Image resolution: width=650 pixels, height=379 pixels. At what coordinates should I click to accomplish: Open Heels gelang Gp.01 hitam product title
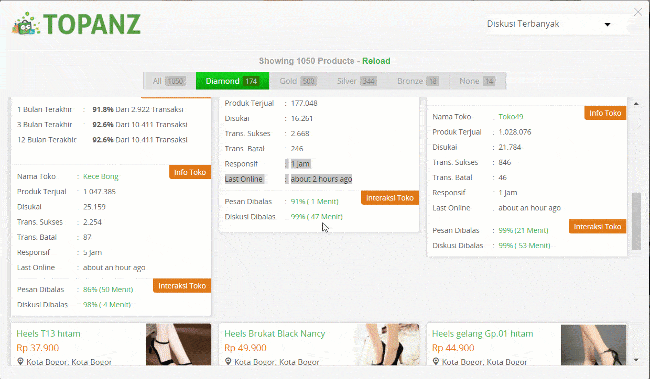click(x=483, y=333)
